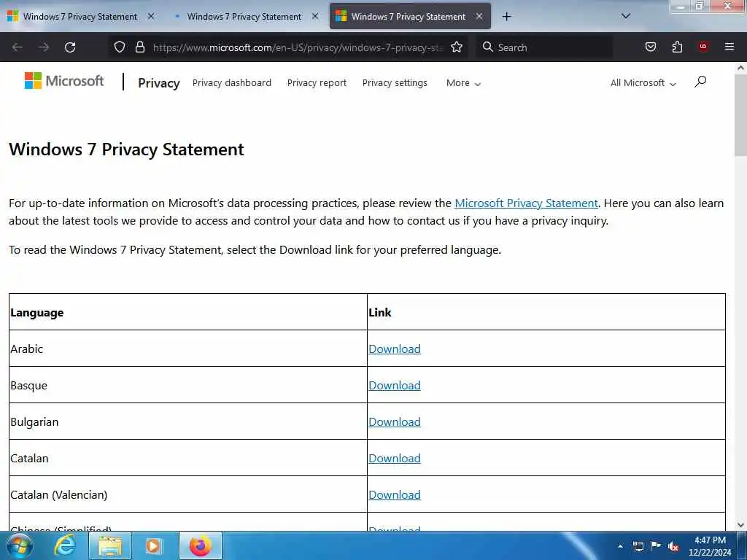The image size is (747, 560).
Task: Launch Internet Explorer from taskbar
Action: [65, 545]
